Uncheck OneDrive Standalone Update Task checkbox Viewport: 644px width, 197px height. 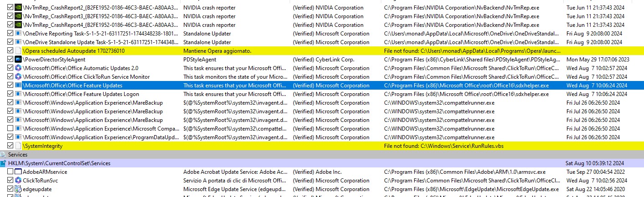coord(10,42)
